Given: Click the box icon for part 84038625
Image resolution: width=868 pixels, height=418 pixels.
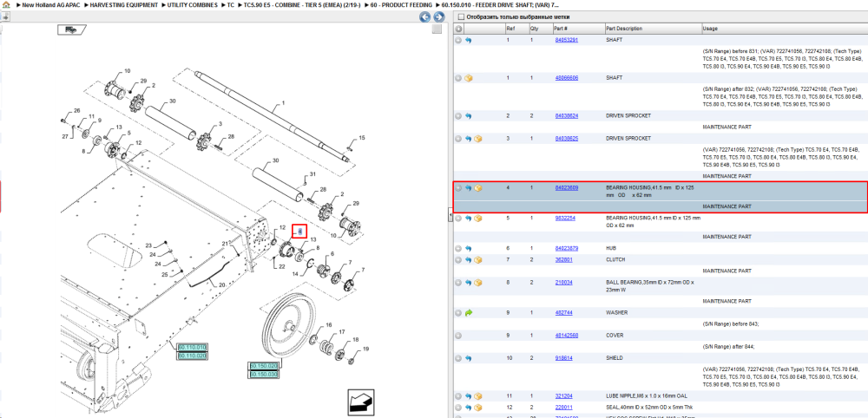Looking at the screenshot, I should pyautogui.click(x=477, y=138).
